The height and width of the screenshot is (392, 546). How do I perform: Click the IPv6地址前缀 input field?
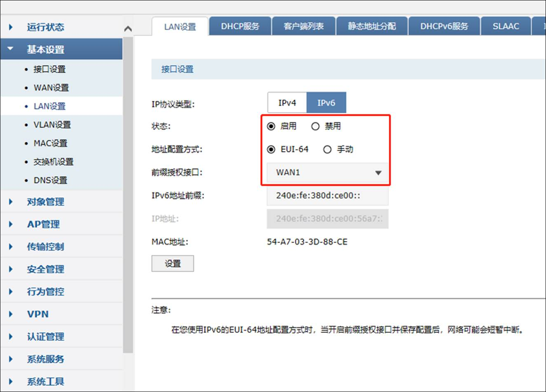(x=328, y=196)
